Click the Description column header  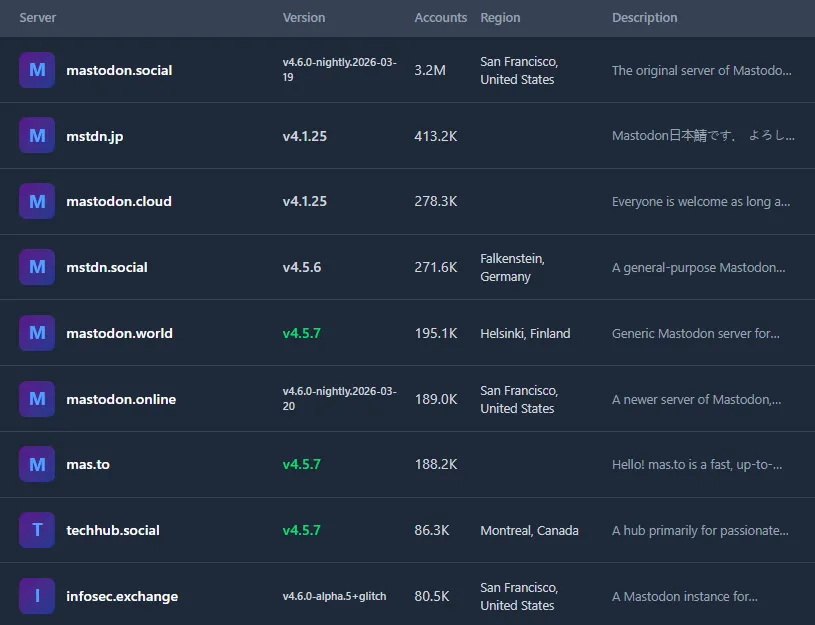click(644, 18)
